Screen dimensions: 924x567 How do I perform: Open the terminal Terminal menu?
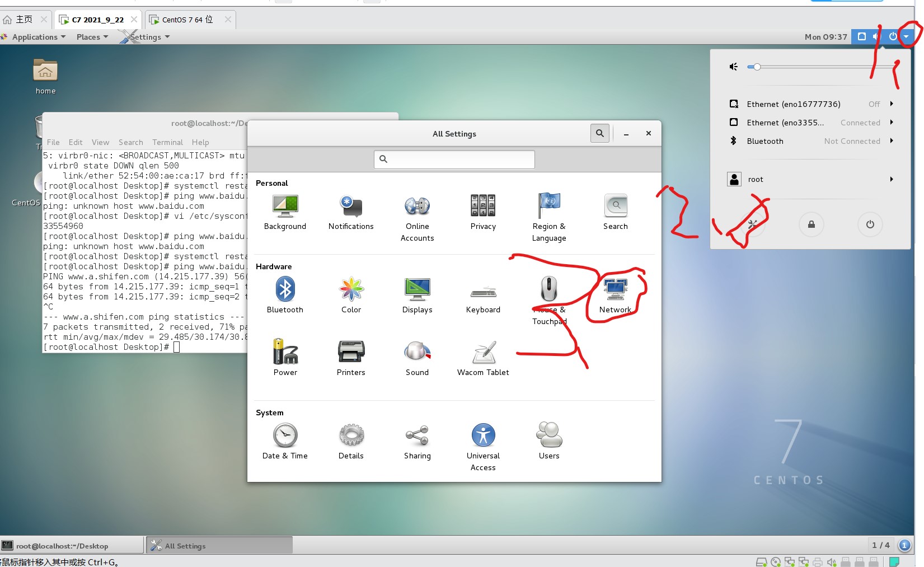(x=168, y=142)
